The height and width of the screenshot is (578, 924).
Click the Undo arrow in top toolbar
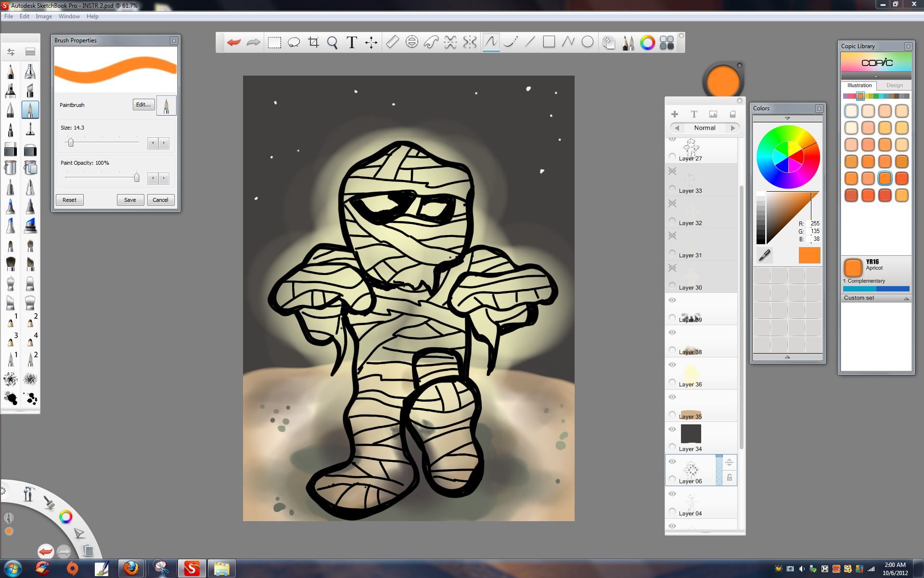(234, 42)
